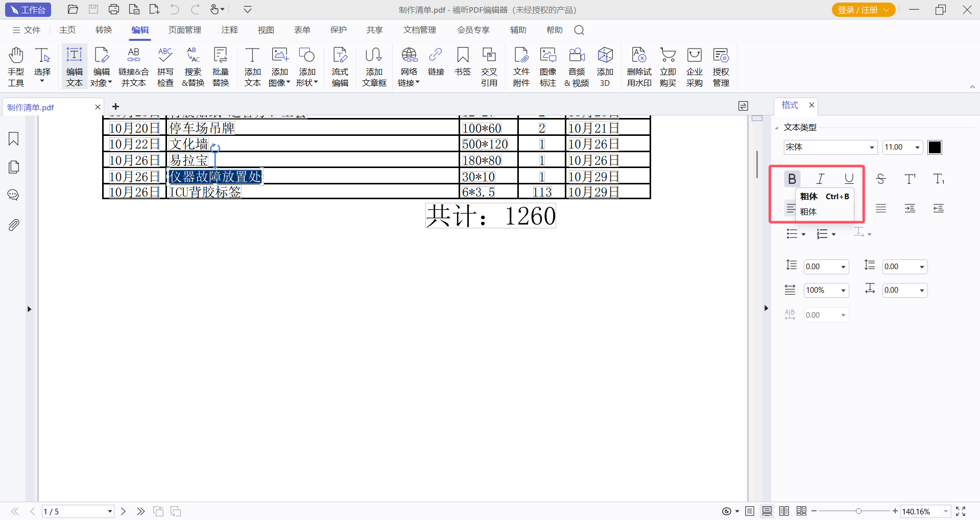Screen dimensions: 980x520
Task: Switch to the 注释 ribbon tab
Action: tap(229, 30)
